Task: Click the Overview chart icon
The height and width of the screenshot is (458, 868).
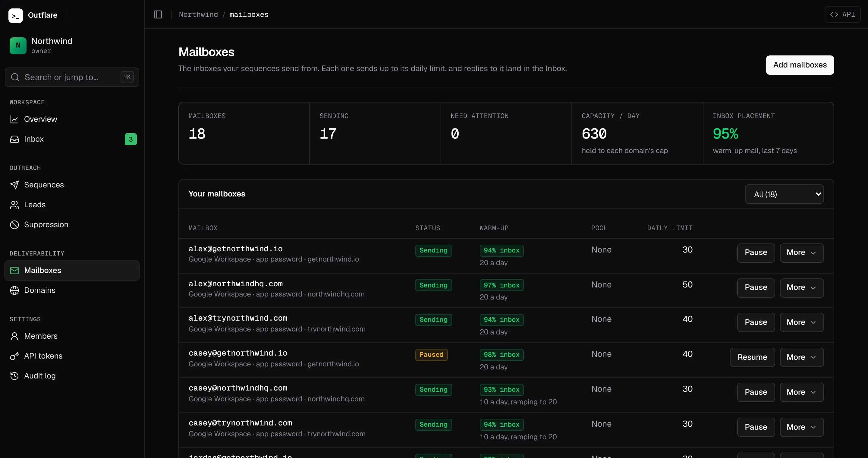Action: [14, 119]
